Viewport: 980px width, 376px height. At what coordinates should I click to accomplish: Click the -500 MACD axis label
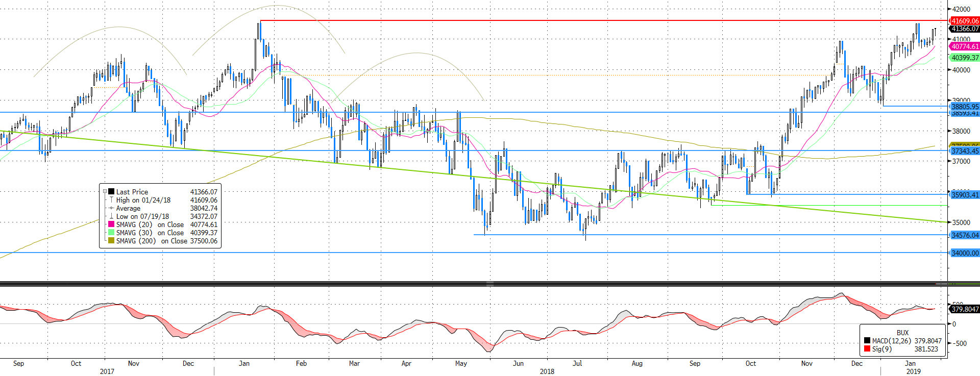click(959, 343)
